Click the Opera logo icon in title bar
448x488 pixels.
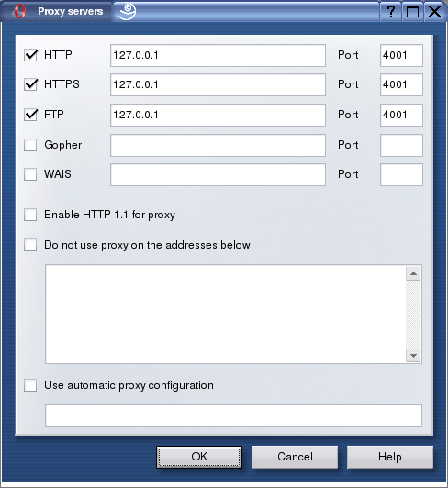19,12
